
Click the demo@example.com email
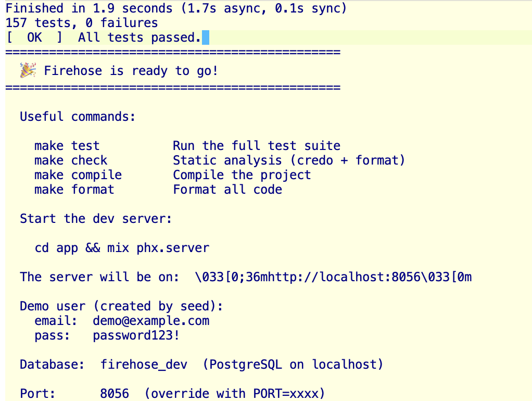pos(151,321)
